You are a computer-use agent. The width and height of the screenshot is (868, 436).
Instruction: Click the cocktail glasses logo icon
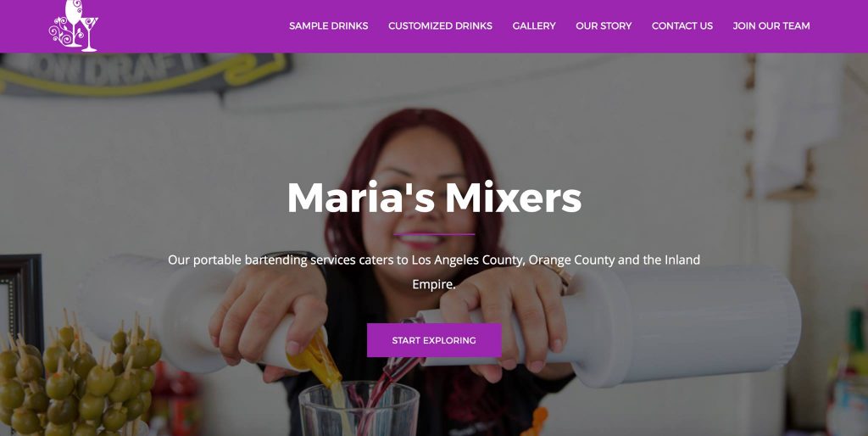(x=74, y=25)
